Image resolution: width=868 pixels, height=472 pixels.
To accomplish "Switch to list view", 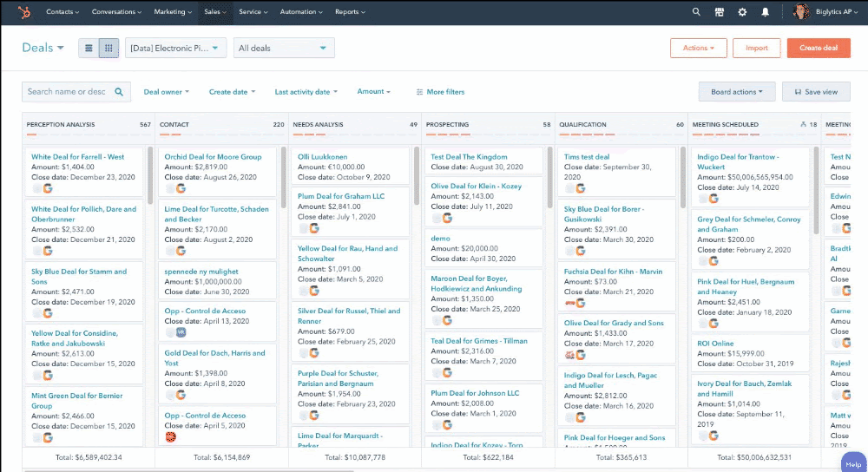I will coord(89,49).
